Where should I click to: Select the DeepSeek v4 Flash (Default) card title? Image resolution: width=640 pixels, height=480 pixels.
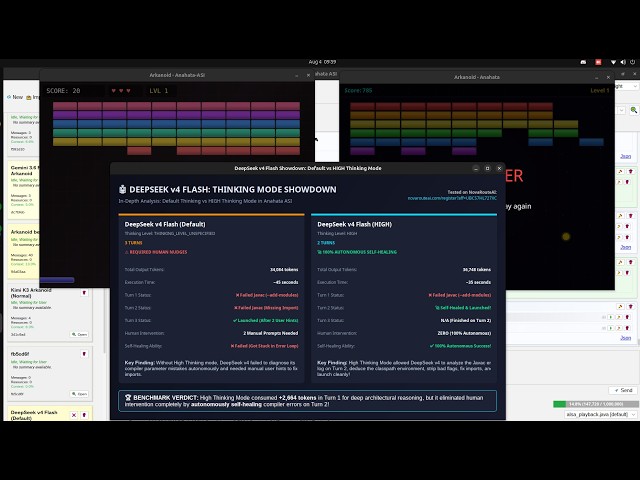34,415
